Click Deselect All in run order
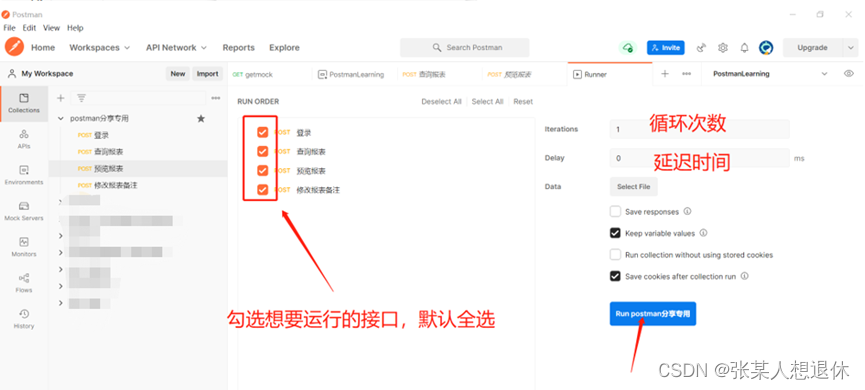This screenshot has height=390, width=865. click(441, 101)
